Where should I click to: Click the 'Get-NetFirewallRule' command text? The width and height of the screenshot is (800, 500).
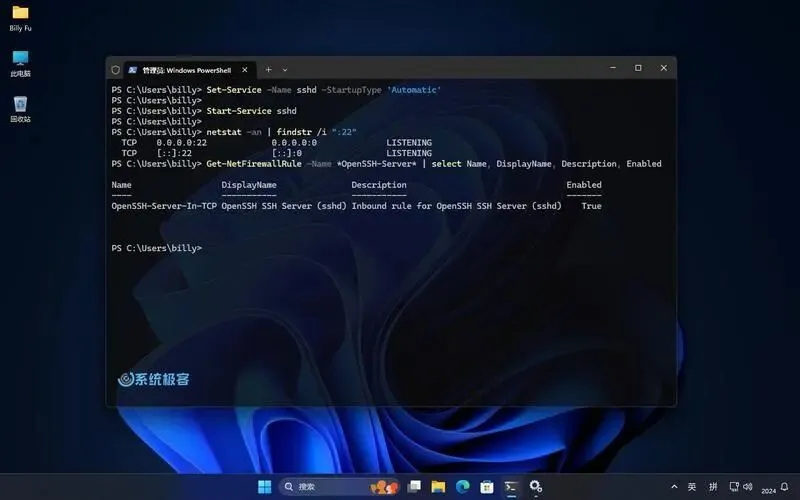254,164
